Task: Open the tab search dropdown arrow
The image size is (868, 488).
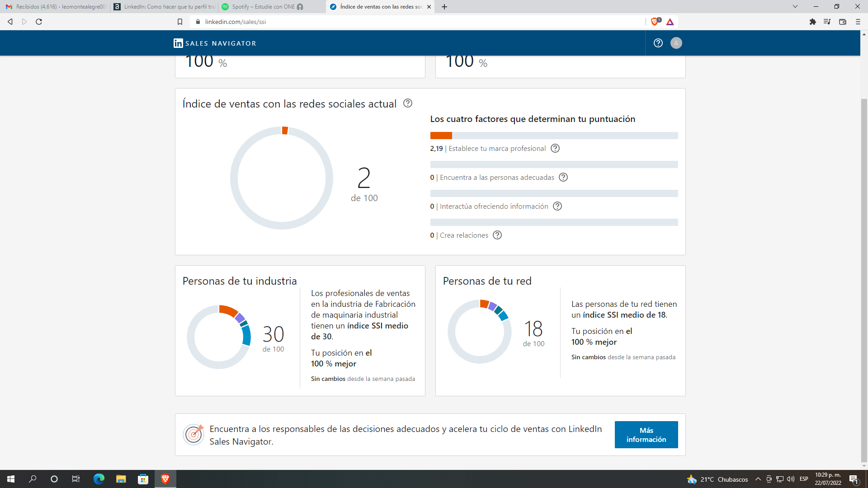Action: [x=795, y=7]
